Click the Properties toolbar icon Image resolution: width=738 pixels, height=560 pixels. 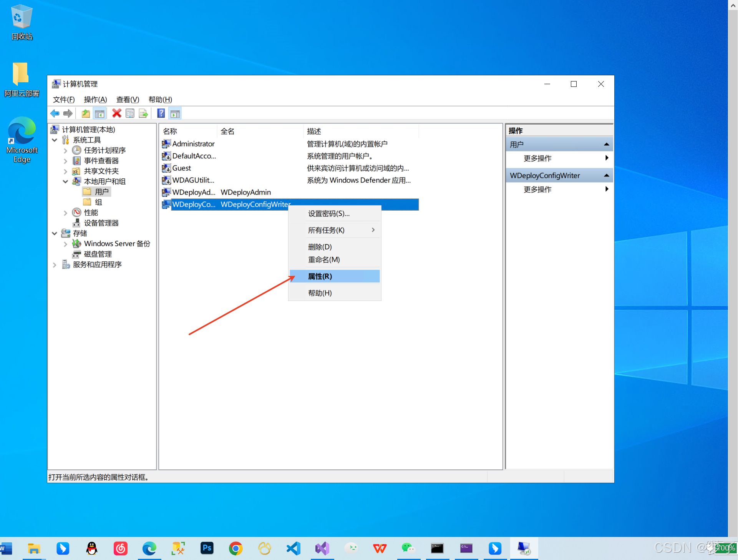point(130,113)
